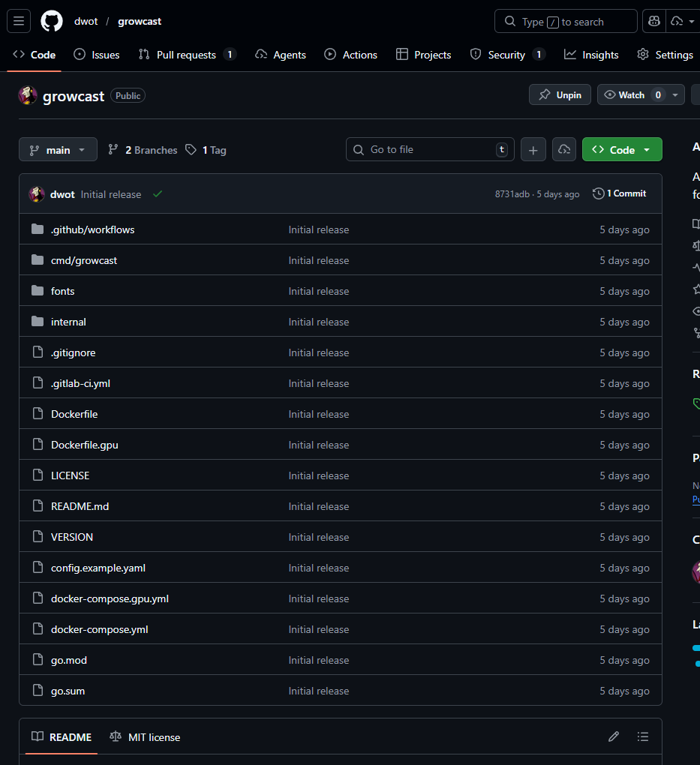Expand the green Code dropdown
This screenshot has width=700, height=765.
[x=622, y=149]
